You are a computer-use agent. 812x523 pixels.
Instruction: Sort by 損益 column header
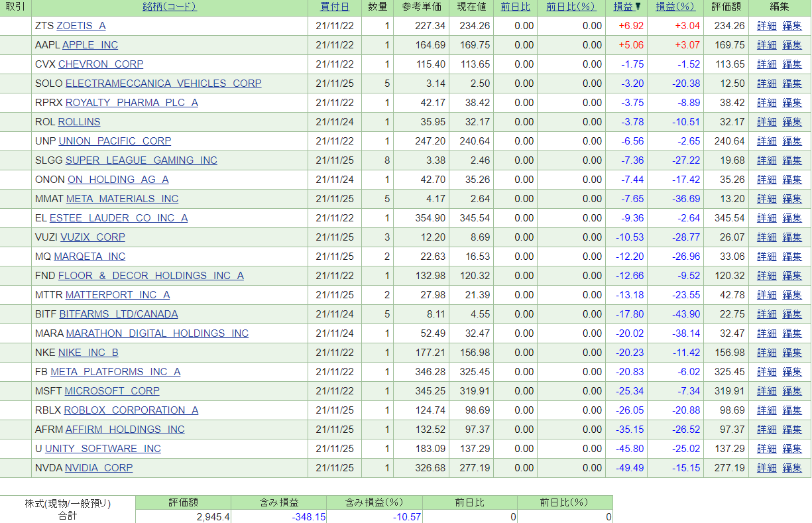click(626, 7)
